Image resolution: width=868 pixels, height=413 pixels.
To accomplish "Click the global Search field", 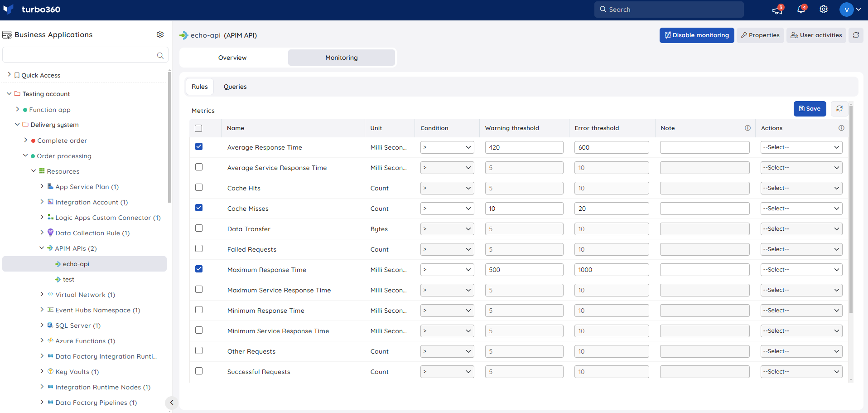I will [x=669, y=10].
